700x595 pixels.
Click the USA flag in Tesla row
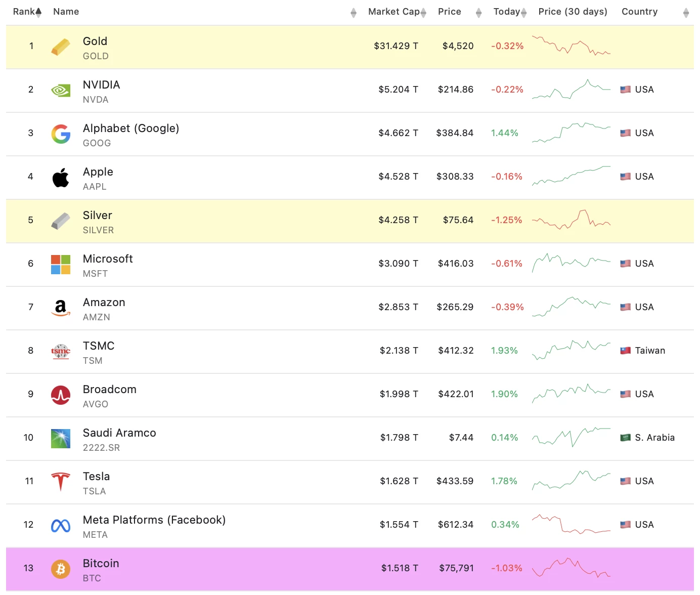click(626, 481)
